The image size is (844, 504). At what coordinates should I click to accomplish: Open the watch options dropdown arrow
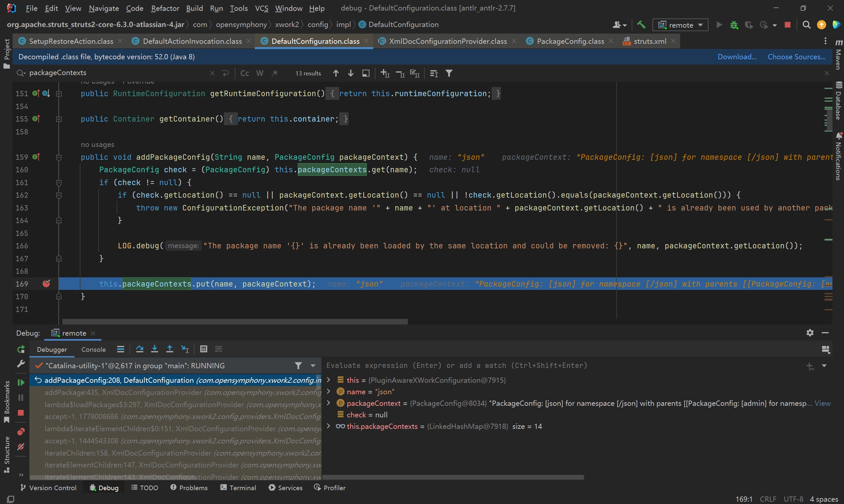(824, 366)
